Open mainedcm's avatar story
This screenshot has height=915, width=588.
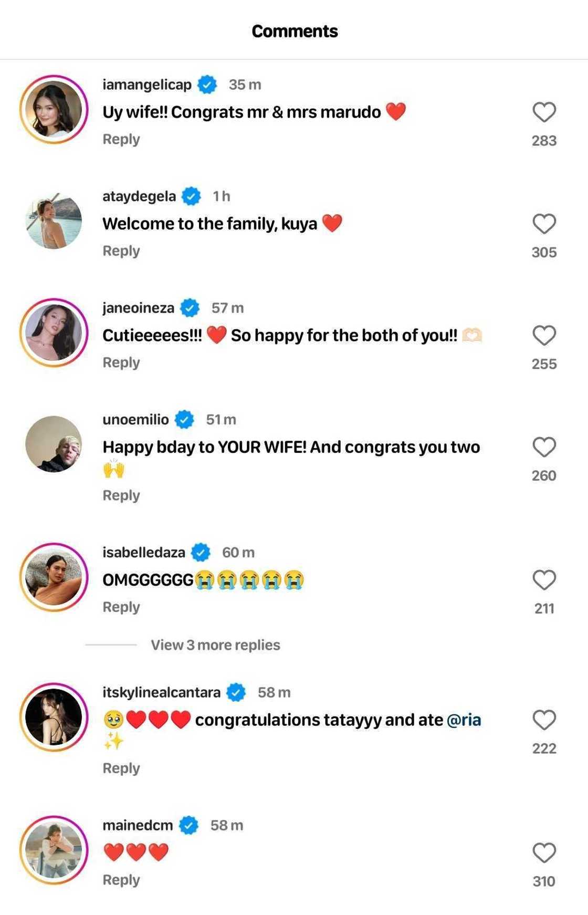coord(54,850)
